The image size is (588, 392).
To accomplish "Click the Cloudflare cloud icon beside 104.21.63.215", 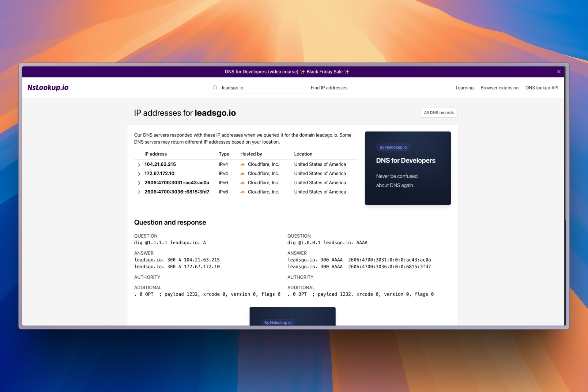I will [x=243, y=164].
